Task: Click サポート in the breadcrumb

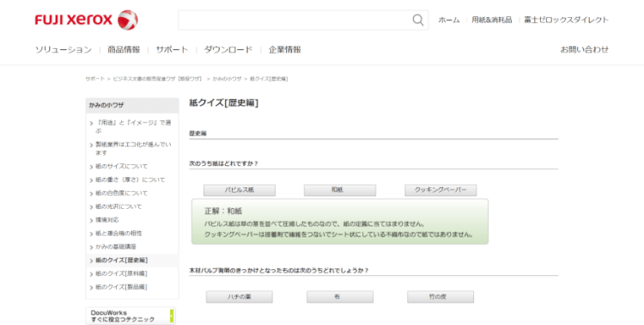Action: (x=94, y=78)
